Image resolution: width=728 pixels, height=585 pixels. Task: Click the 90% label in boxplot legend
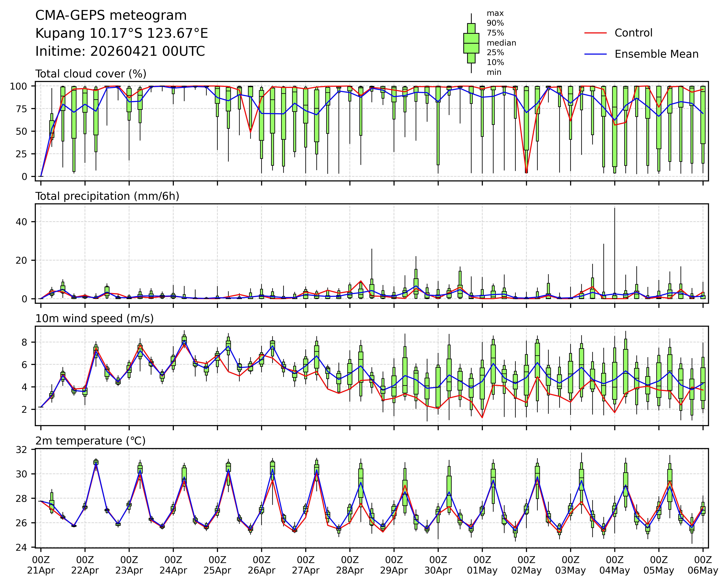pos(495,23)
